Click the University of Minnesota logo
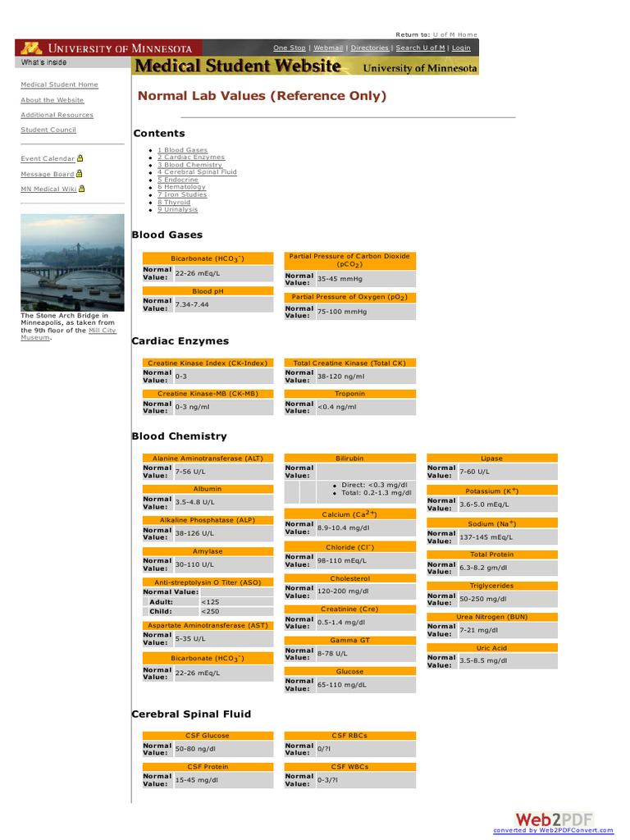Screen dimensions: 630x840 [108, 48]
